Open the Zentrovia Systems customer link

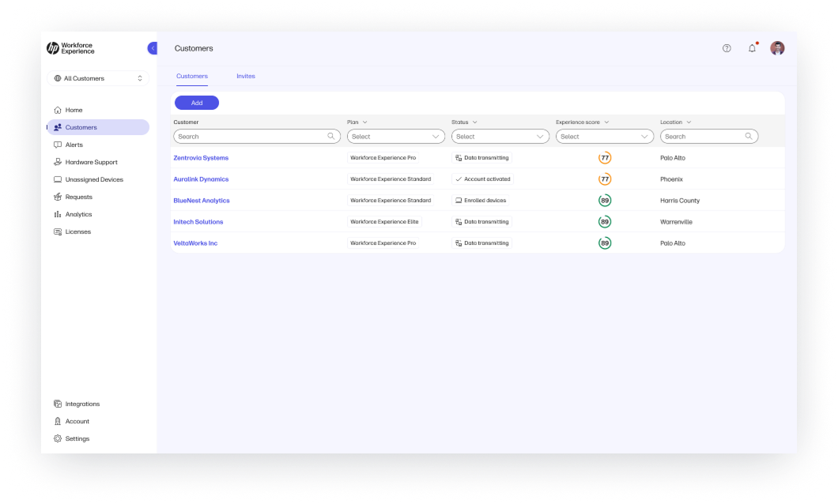pos(201,157)
